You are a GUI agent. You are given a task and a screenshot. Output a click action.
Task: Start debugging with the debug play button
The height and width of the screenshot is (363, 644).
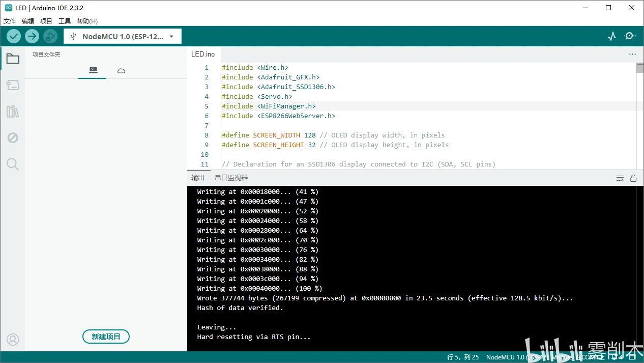pyautogui.click(x=50, y=36)
